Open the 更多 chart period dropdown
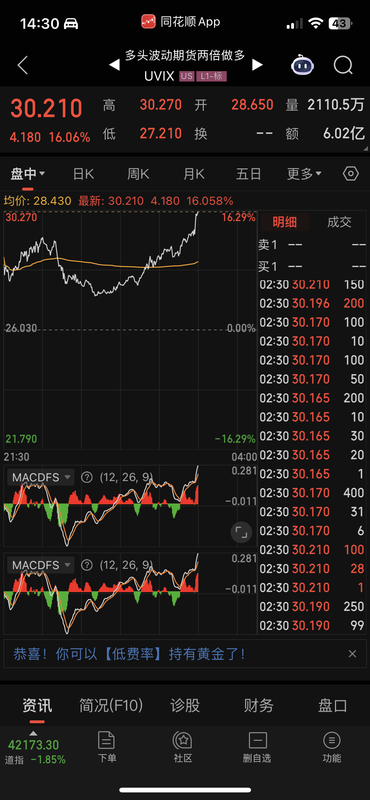The height and width of the screenshot is (800, 370). point(304,174)
